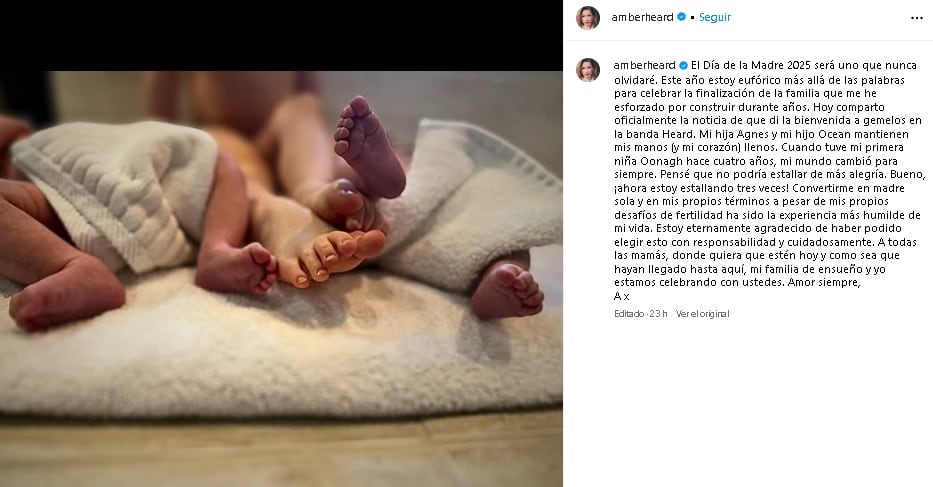Click the verified badge beside header username
The image size is (933, 487).
coord(682,17)
